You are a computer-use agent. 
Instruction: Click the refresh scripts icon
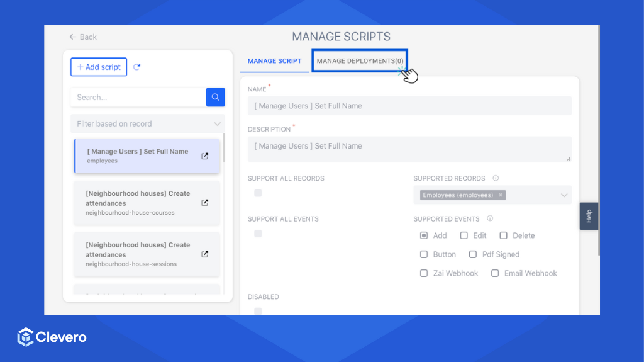[136, 67]
